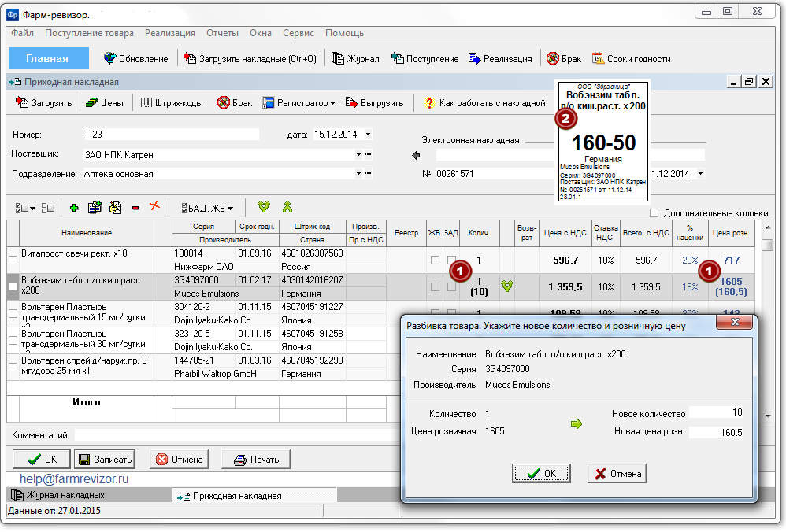Click the split icon in the Вобэнзим row
Viewport: 786px width, 532px height.
507,286
